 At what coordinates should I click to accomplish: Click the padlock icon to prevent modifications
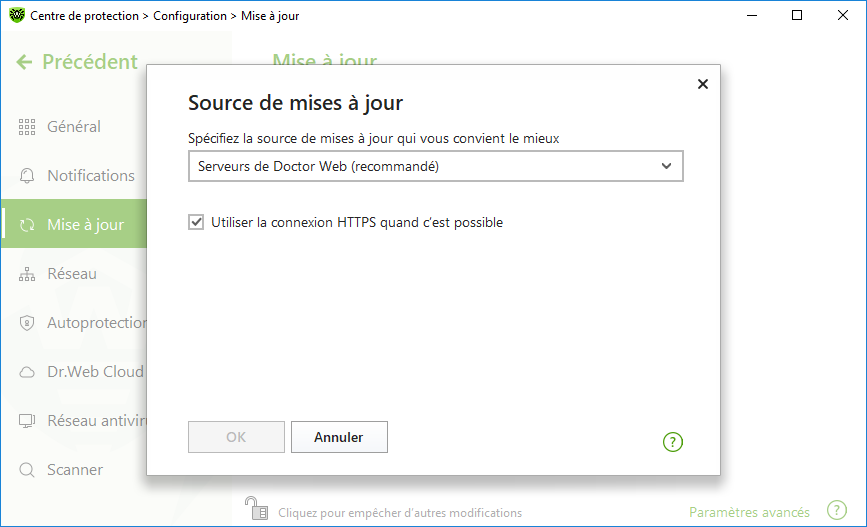[x=257, y=508]
